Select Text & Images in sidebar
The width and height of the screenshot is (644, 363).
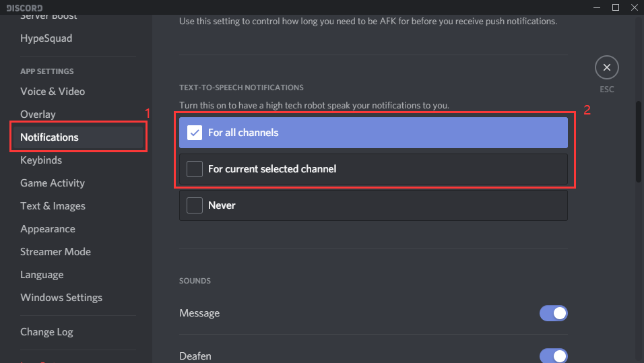(53, 206)
